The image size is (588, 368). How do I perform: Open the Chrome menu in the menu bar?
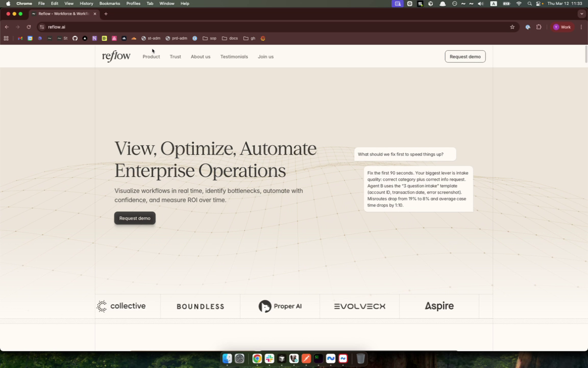coord(24,4)
